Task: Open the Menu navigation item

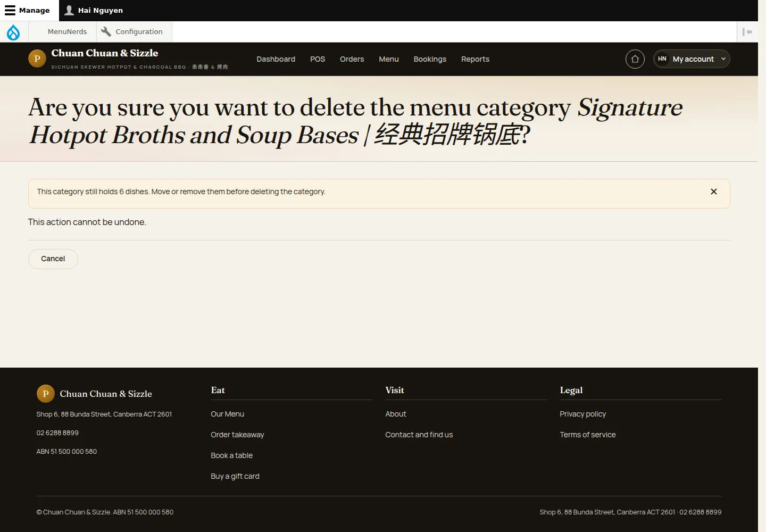Action: click(x=389, y=59)
